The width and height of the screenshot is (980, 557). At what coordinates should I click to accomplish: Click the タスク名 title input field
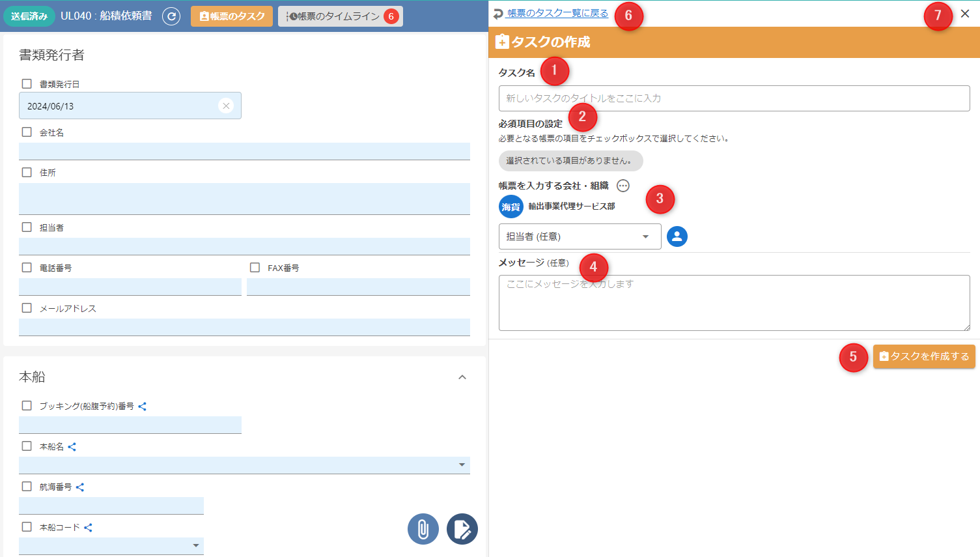point(734,98)
